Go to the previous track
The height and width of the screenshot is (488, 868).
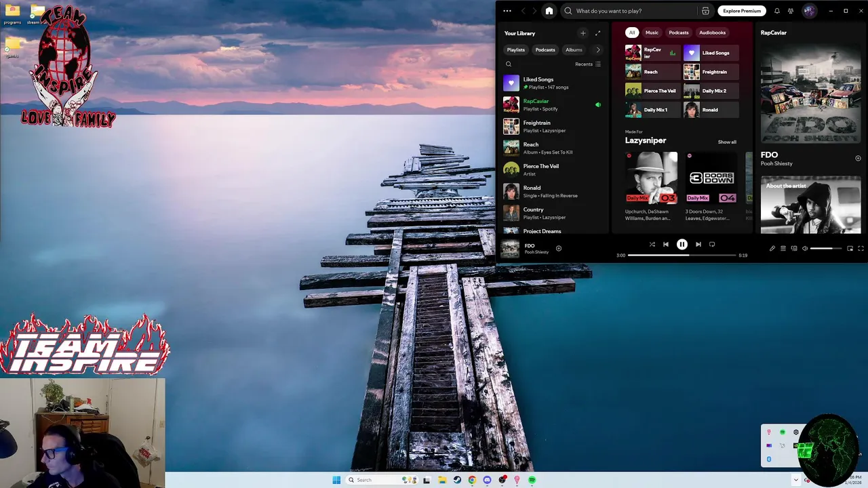pyautogui.click(x=666, y=245)
